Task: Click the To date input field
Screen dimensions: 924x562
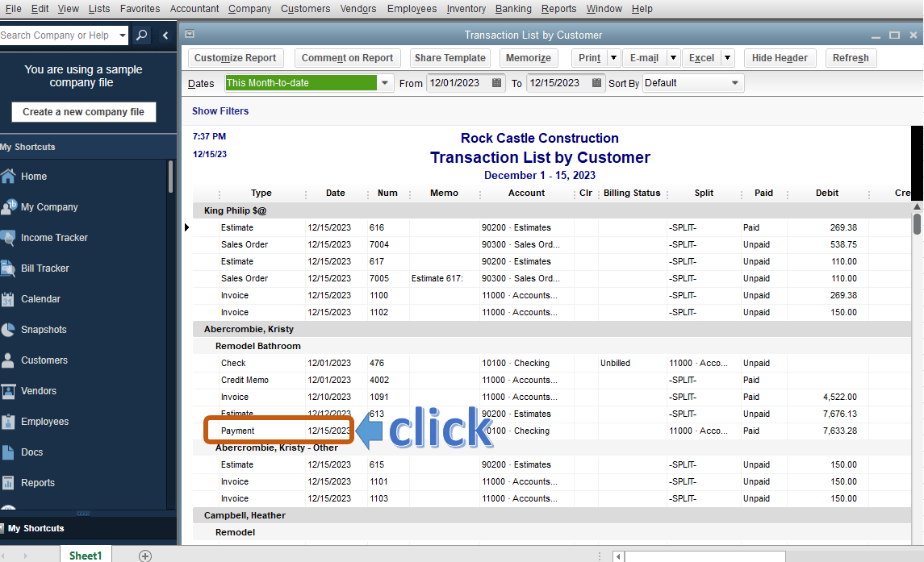Action: 558,83
